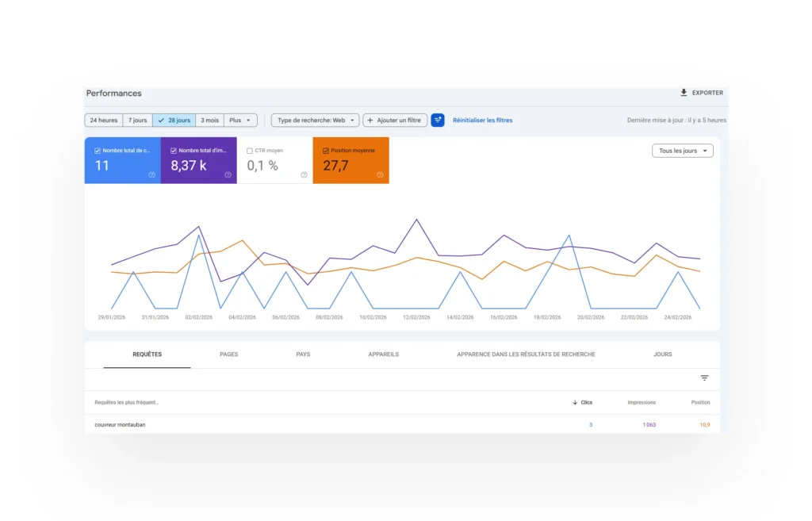Click the help icon on the CTR moyen card
Image resolution: width=812 pixels, height=521 pixels.
[303, 174]
